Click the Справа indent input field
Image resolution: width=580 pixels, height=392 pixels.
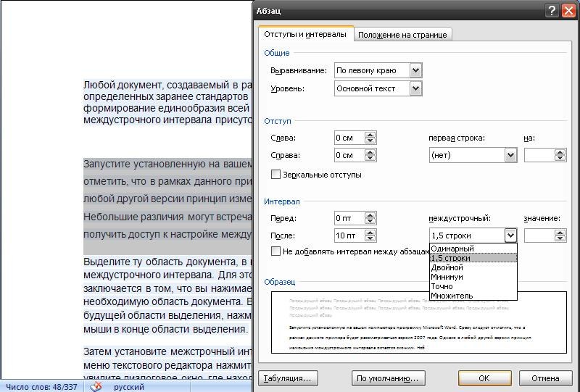point(349,155)
